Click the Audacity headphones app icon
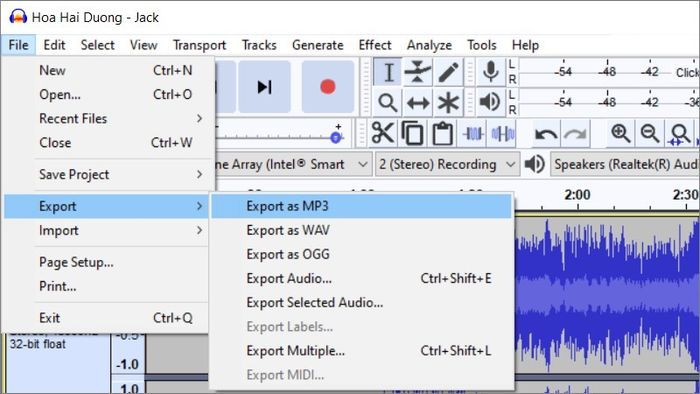700x394 pixels. [x=18, y=17]
